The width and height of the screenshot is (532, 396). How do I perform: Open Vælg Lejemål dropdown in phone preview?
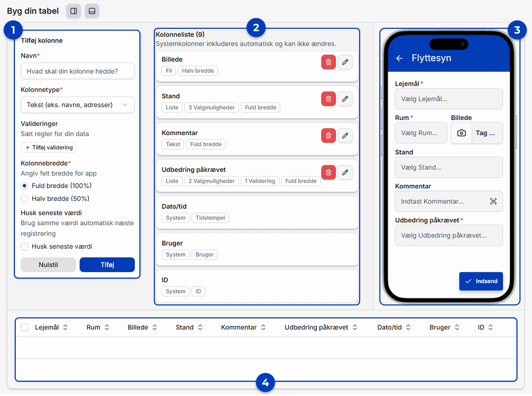click(449, 99)
